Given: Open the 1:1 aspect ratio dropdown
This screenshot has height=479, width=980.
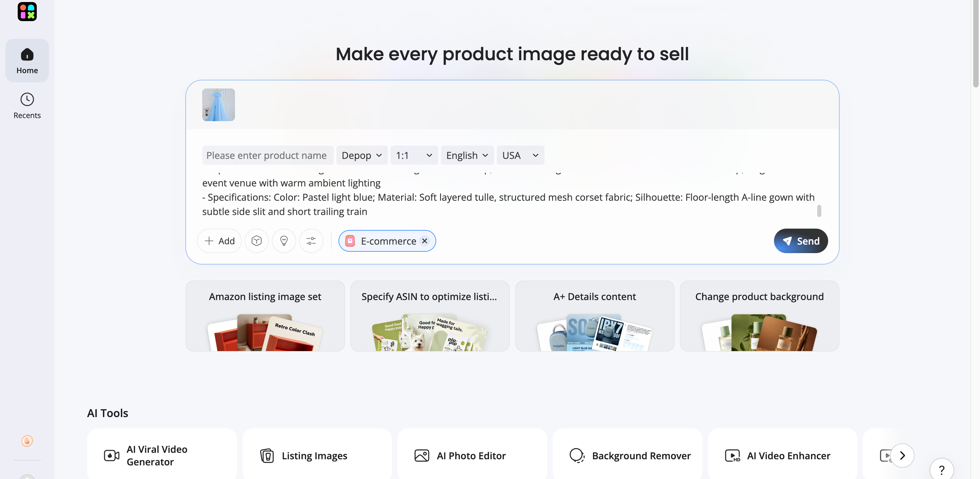Looking at the screenshot, I should coord(414,155).
